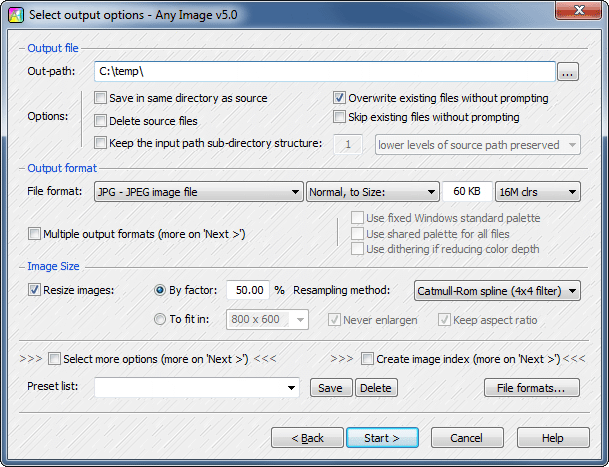Enable Multiple output formats checkbox
Viewport: 609px width, 467px height.
[x=34, y=234]
